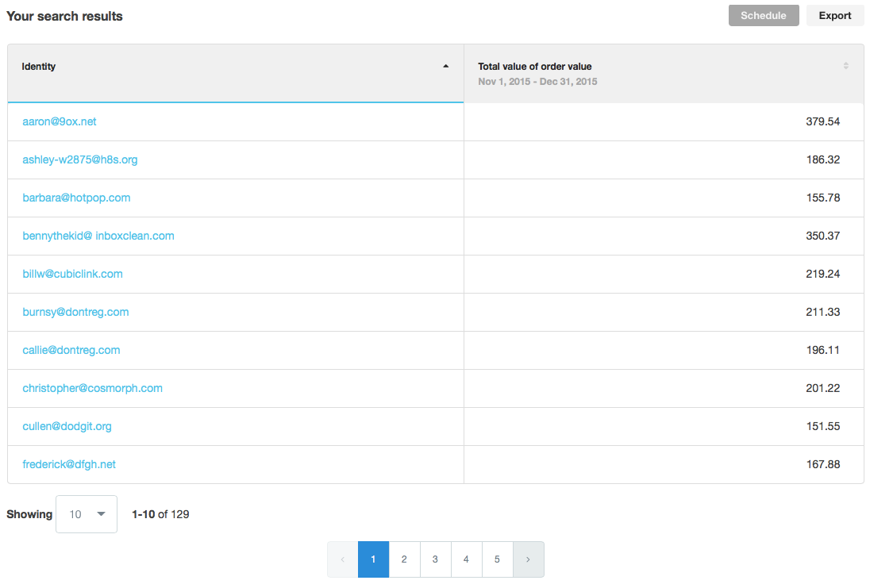Click the Schedule button
The width and height of the screenshot is (870, 588).
[764, 16]
